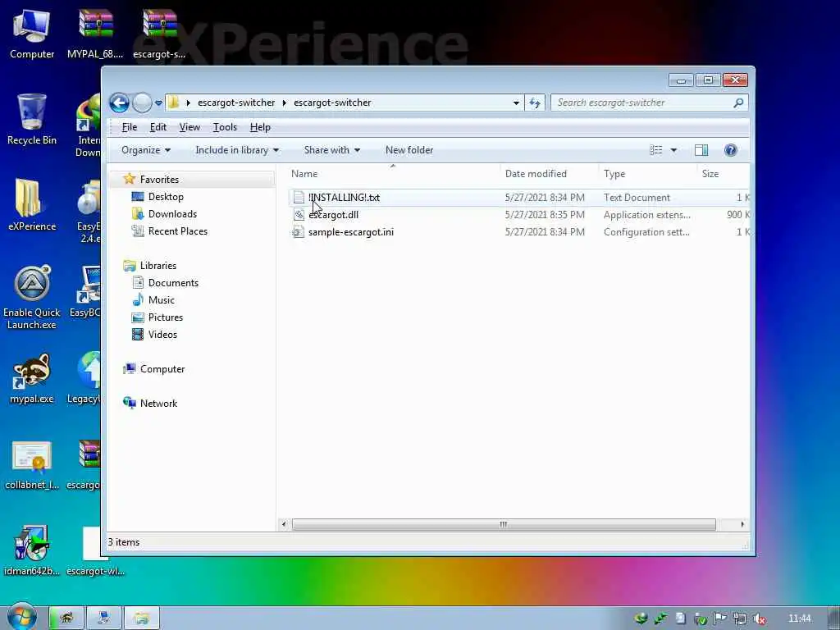
Task: Open the Help menu
Action: point(260,127)
